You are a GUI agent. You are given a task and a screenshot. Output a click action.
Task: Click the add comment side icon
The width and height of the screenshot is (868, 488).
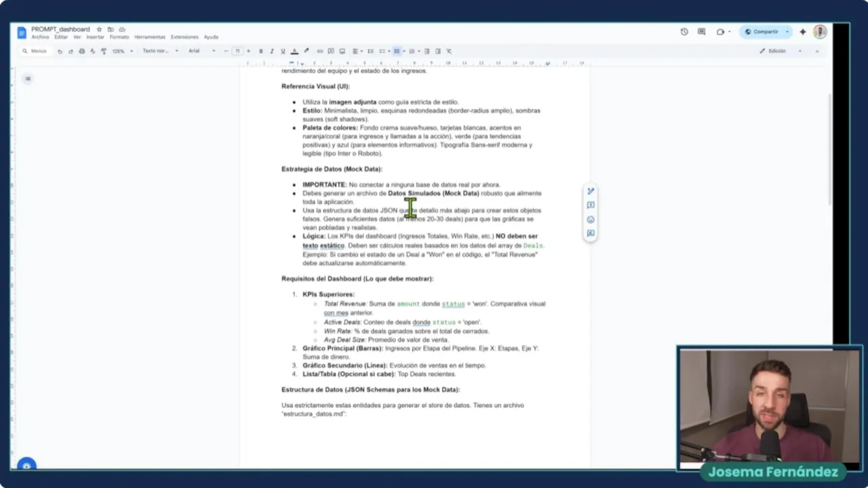click(x=591, y=205)
